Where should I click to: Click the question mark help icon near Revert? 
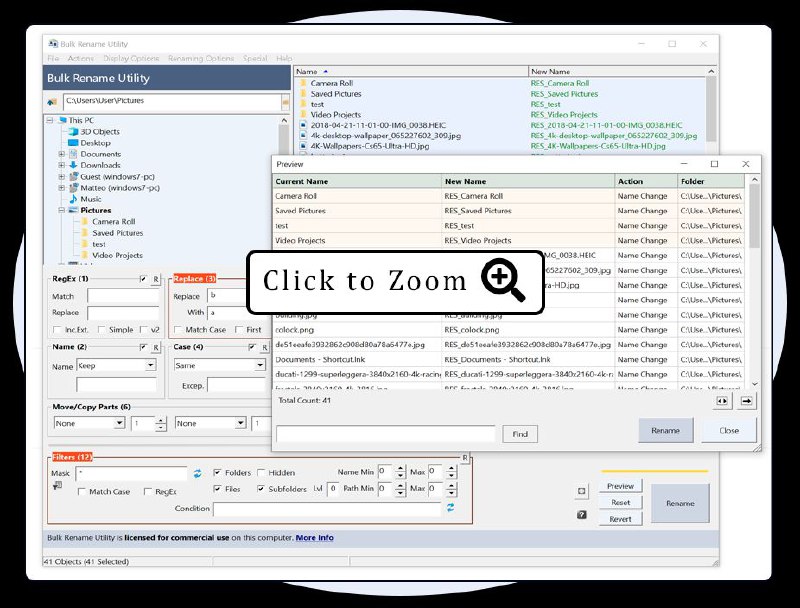click(582, 515)
